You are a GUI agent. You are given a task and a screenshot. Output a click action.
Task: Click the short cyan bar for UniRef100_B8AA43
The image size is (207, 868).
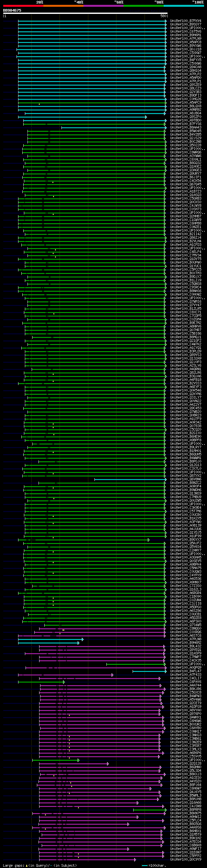[114, 128]
